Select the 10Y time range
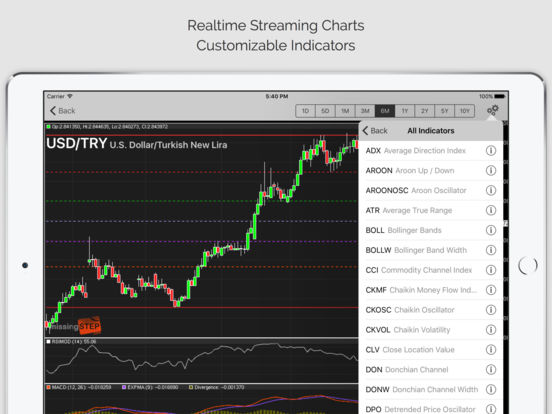Viewport: 552px width, 414px height. tap(465, 111)
